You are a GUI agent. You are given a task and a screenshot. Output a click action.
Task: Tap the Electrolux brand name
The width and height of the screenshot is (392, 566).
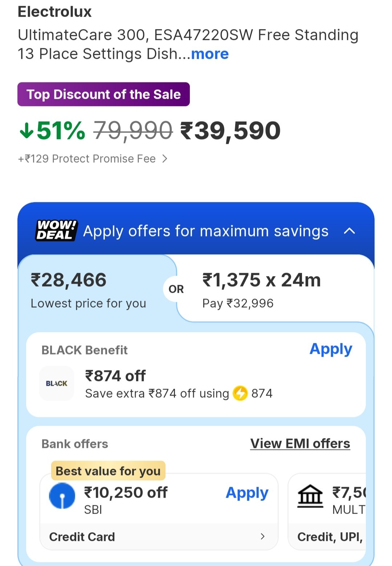pos(55,12)
